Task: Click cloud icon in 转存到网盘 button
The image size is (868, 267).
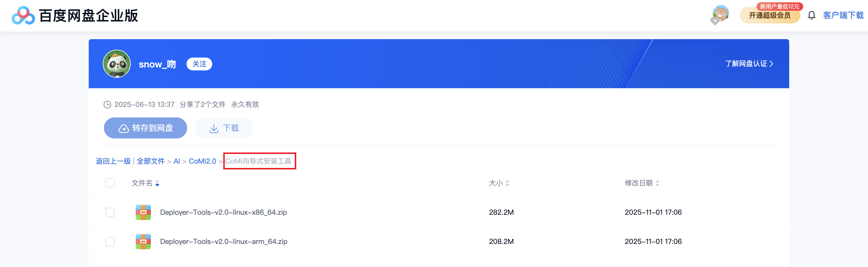Action: click(x=124, y=129)
